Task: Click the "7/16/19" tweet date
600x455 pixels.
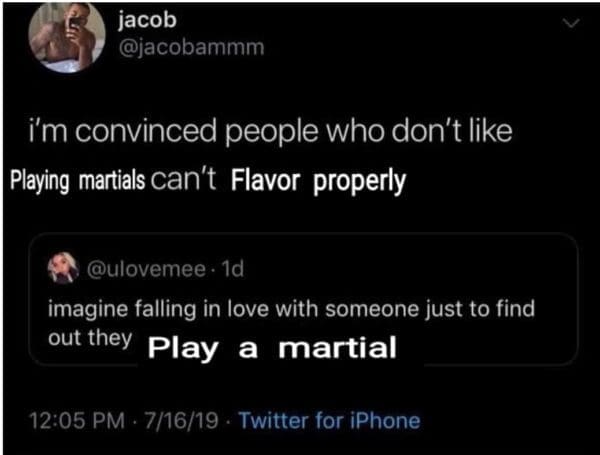Action: click(x=181, y=421)
